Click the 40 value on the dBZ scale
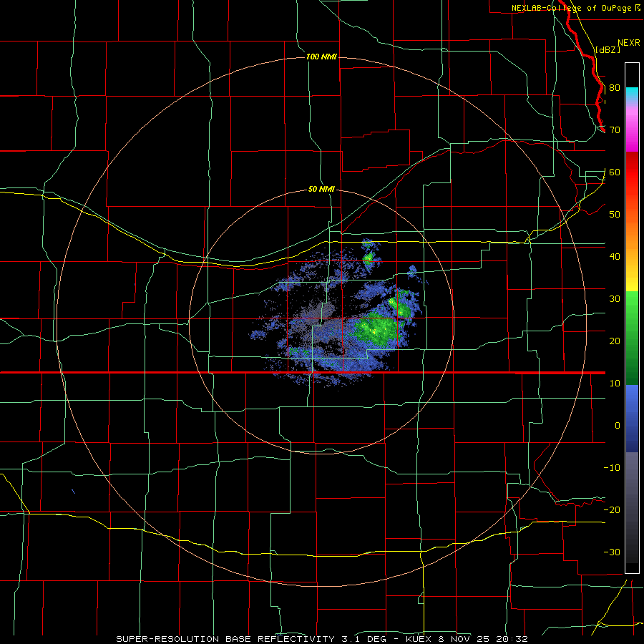 (615, 257)
